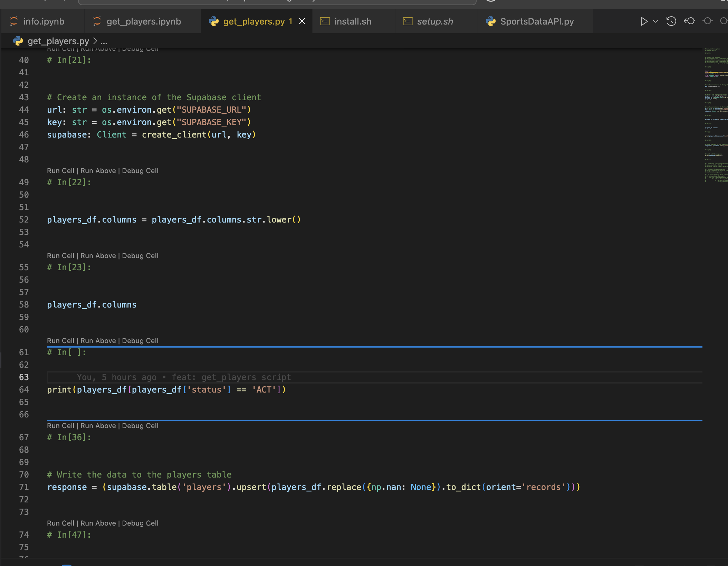Click create_client on line 46
The width and height of the screenshot is (728, 566).
(x=174, y=135)
